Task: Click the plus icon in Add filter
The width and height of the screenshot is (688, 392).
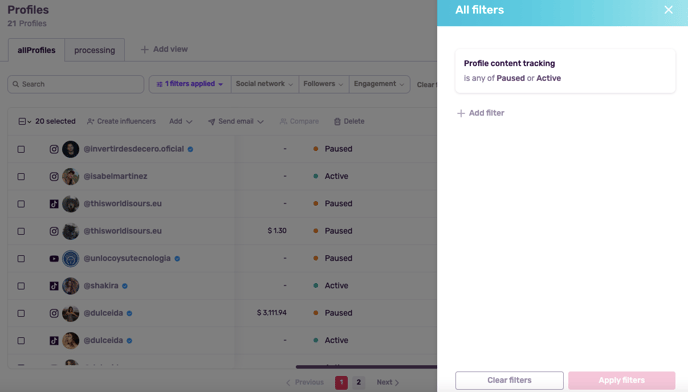Action: (461, 113)
